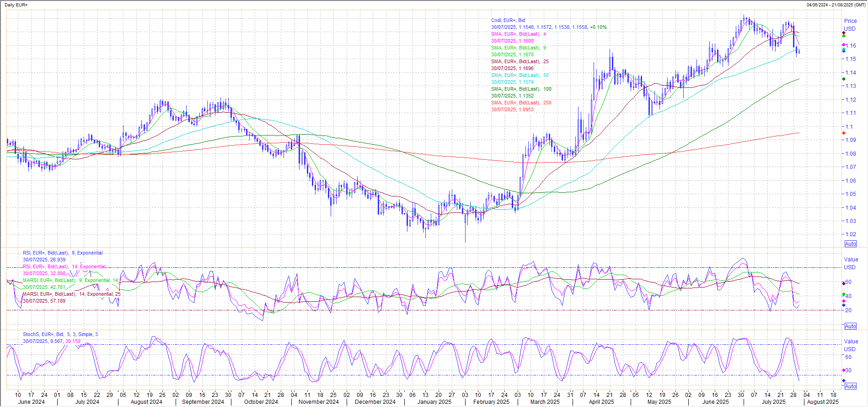Screen dimensions: 868x407
Task: Click the 'Value USD' title of RSI panel
Action: 851,263
